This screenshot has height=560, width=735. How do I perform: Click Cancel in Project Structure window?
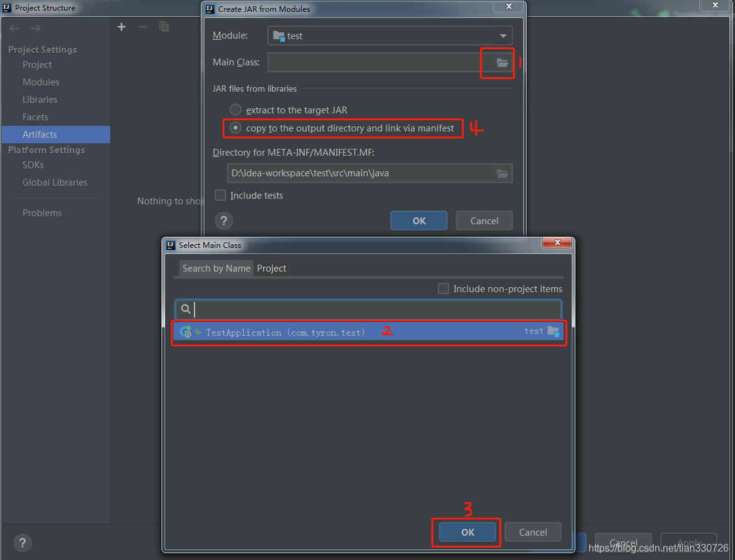623,542
